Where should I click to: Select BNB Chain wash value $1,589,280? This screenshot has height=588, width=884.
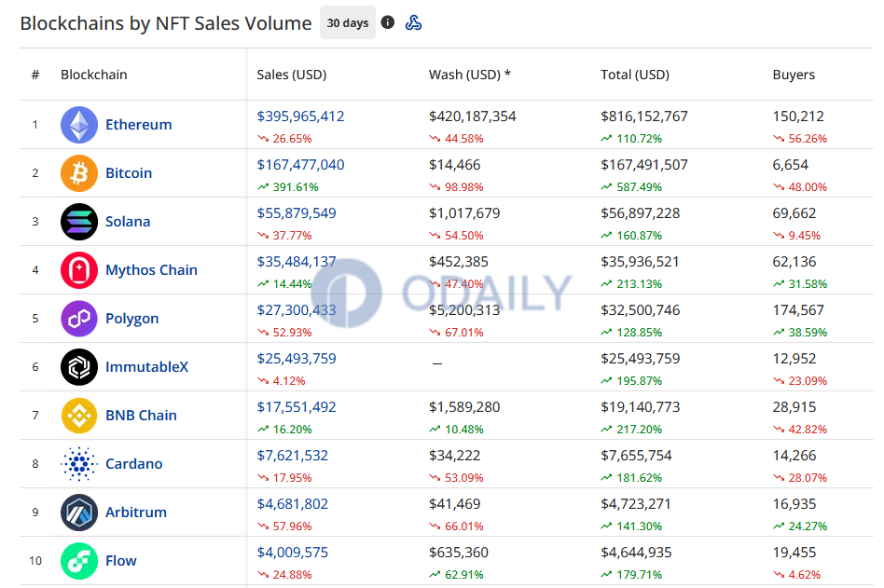tap(464, 406)
